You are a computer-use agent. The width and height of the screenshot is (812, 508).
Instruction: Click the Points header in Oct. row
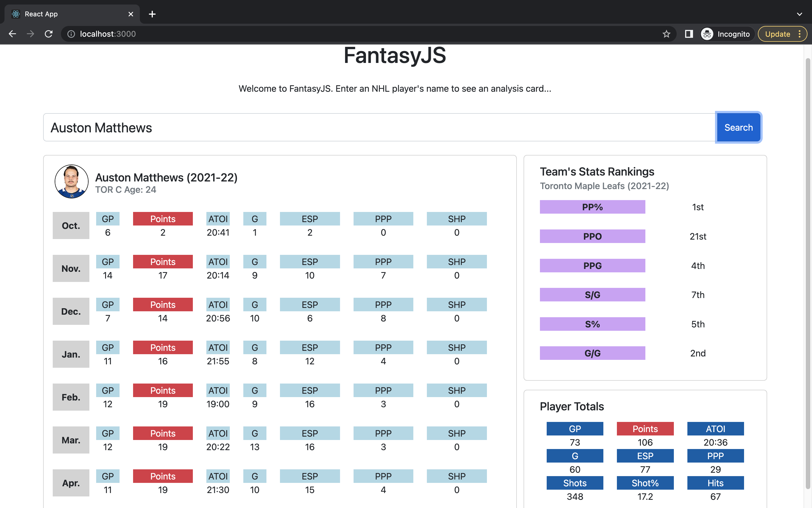click(163, 219)
